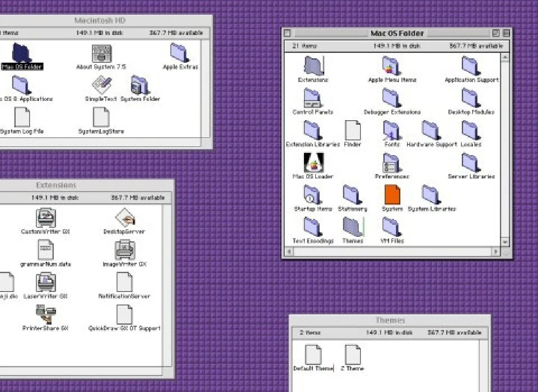Select the Preferences folder icon
The width and height of the screenshot is (538, 392).
[392, 163]
